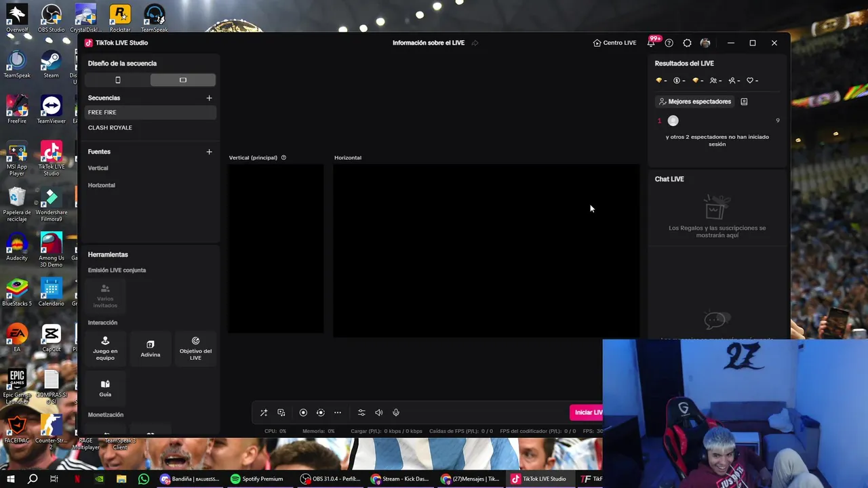Image resolution: width=868 pixels, height=488 pixels.
Task: Click Varios invitados tool
Action: [x=105, y=296]
